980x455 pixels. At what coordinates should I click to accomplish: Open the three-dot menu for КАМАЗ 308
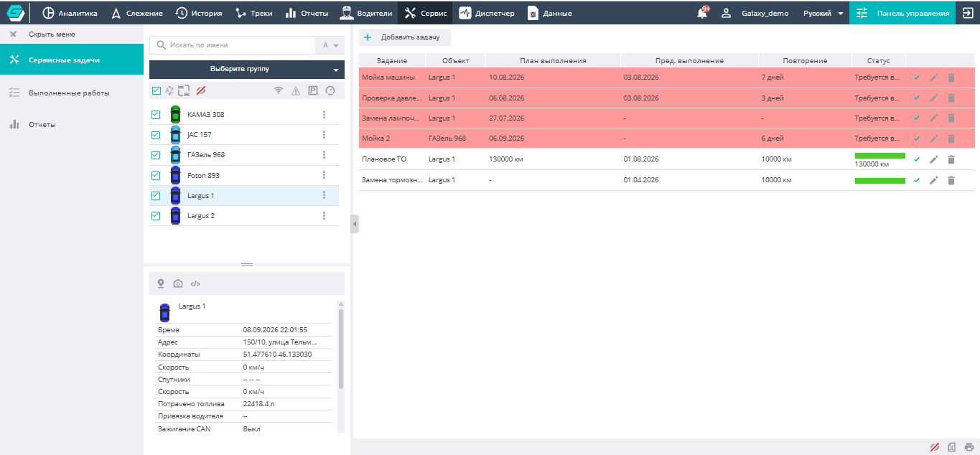pos(324,115)
